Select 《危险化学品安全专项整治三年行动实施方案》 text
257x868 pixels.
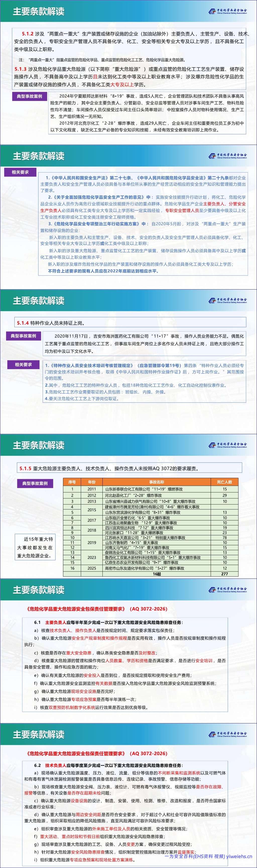point(96,224)
